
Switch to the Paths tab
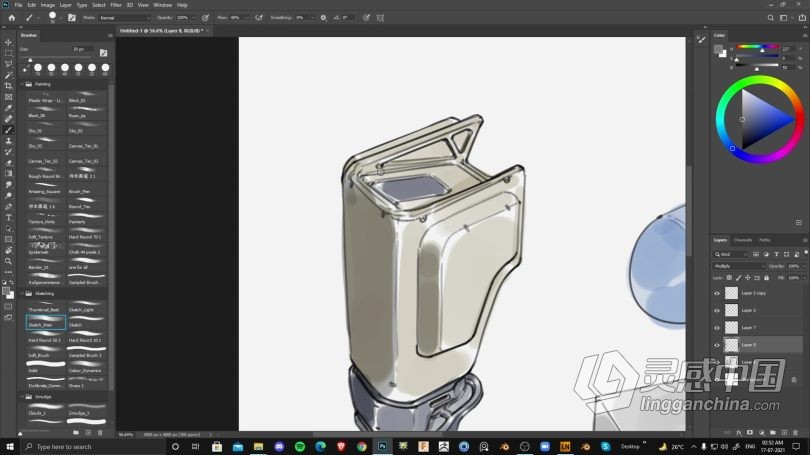pyautogui.click(x=765, y=240)
